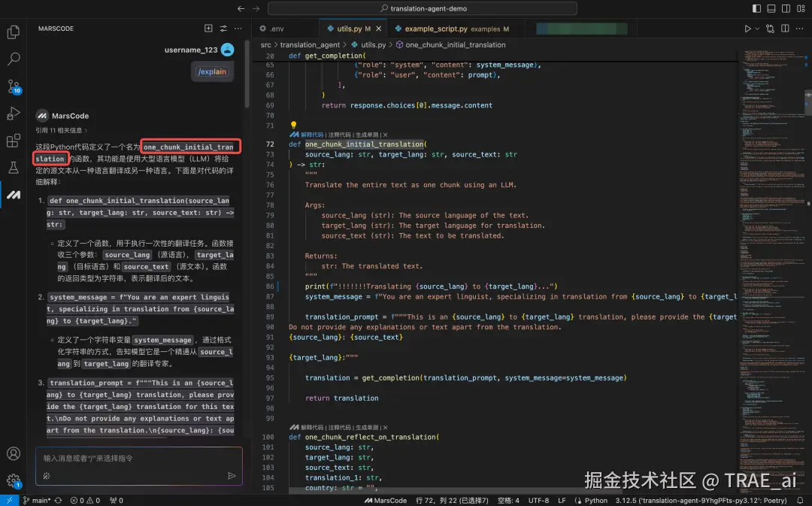This screenshot has height=506, width=812.
Task: Synchronize changes icon in status bar
Action: (58, 500)
